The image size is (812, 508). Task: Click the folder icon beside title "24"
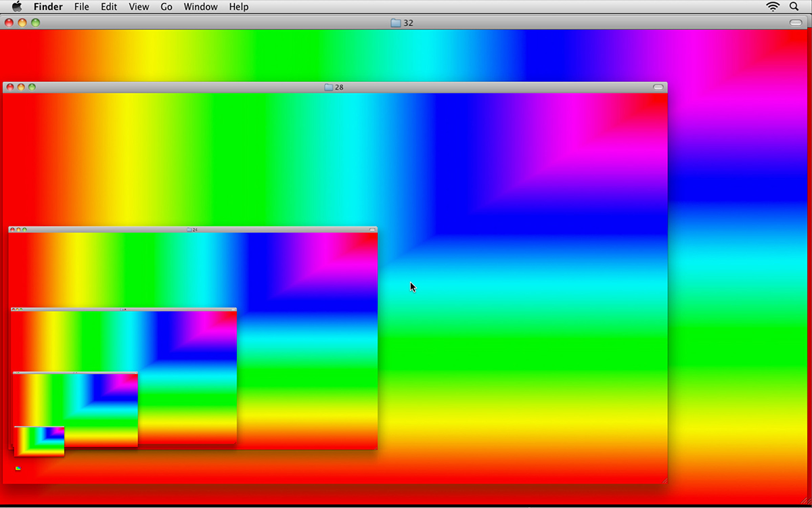click(189, 230)
